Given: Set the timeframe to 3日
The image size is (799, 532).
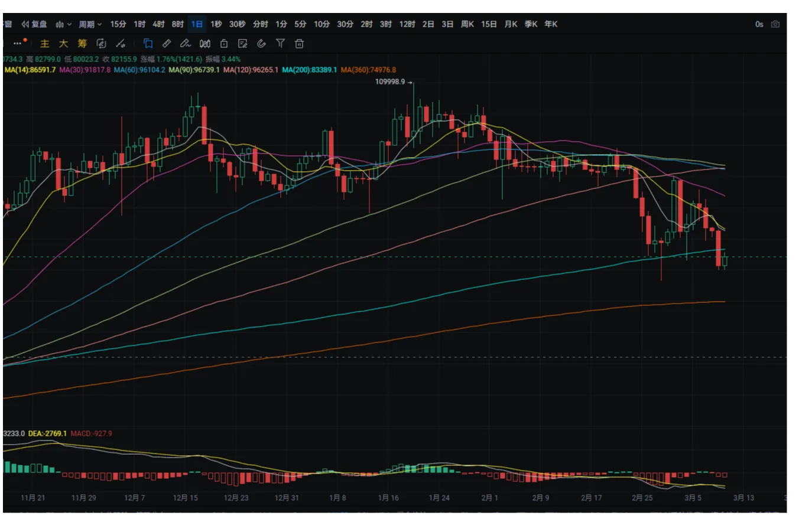Looking at the screenshot, I should [x=448, y=24].
